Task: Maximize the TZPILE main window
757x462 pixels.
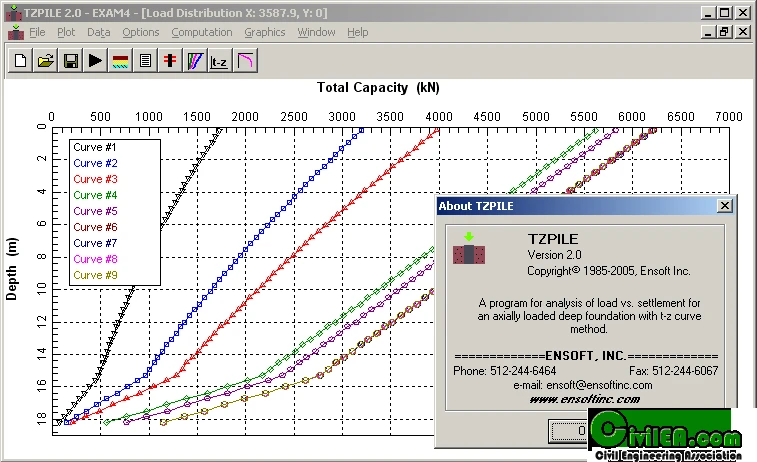Action: [725, 13]
